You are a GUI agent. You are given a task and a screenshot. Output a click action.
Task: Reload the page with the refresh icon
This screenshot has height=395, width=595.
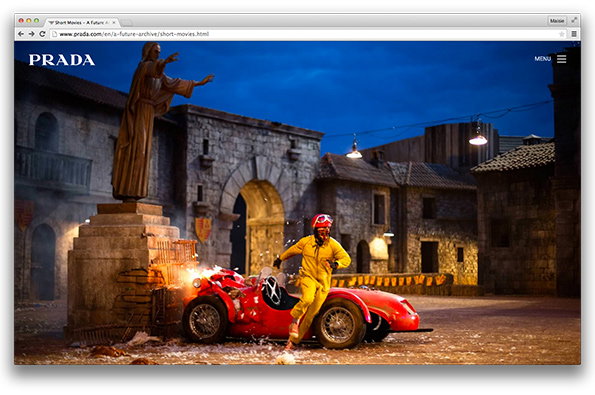point(42,34)
